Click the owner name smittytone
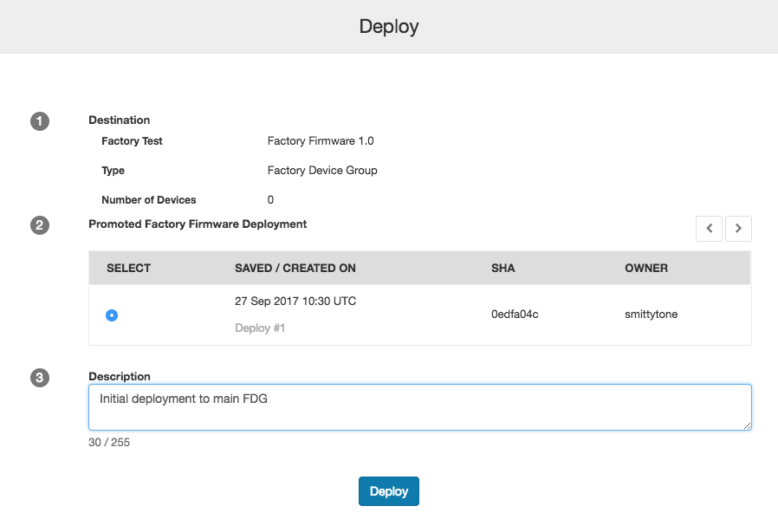Viewport: 778px width, 532px height. (651, 315)
